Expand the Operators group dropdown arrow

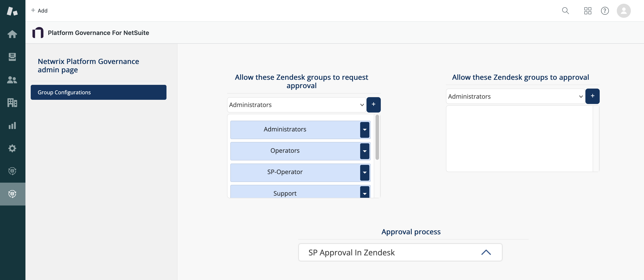[x=365, y=151]
